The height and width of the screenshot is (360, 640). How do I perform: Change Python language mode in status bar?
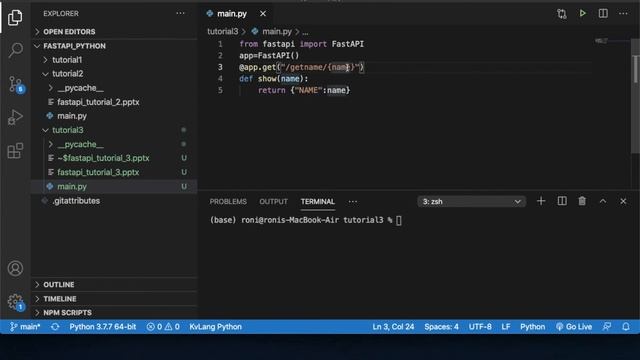[532, 327]
